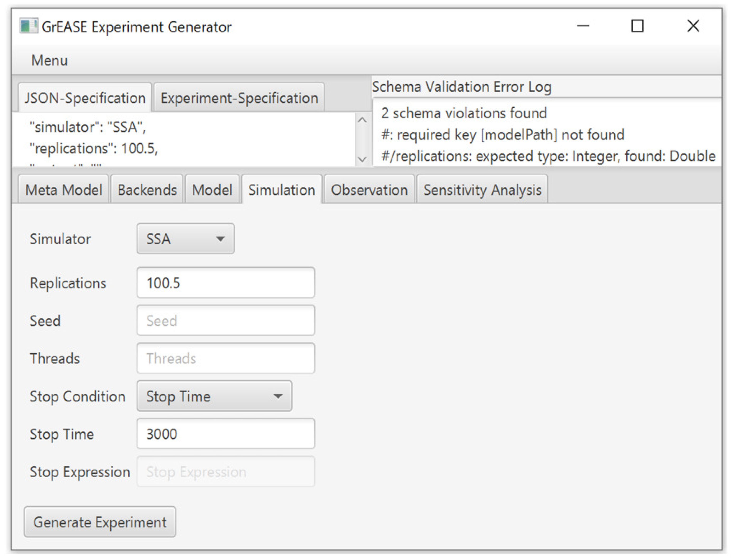Open the Menu in the menu bar

pyautogui.click(x=49, y=60)
